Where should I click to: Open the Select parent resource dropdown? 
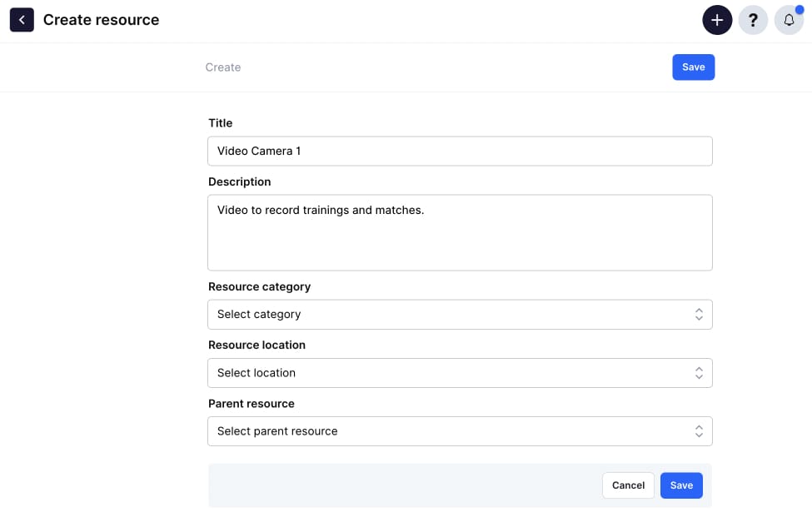coord(460,431)
